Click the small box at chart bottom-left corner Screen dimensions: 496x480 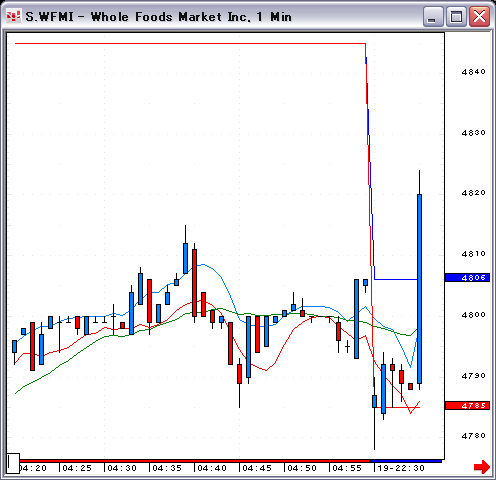click(x=13, y=463)
